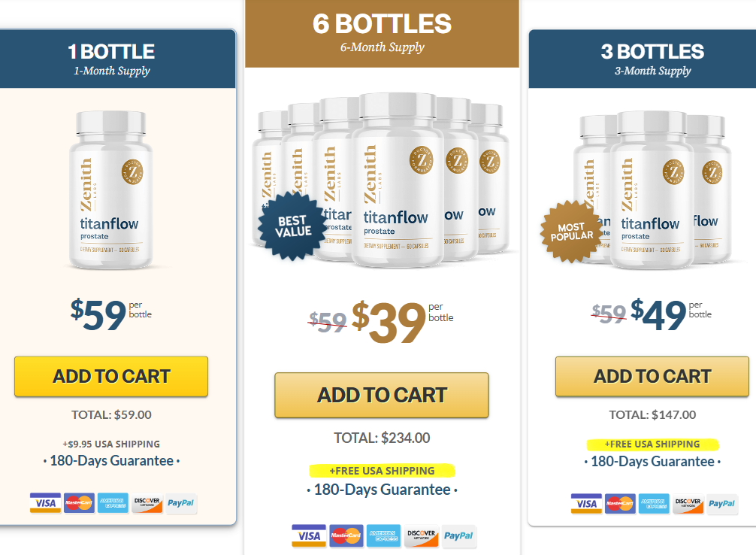This screenshot has height=555, width=756.
Task: Add the 1 Bottle package to cart
Action: coord(111,377)
